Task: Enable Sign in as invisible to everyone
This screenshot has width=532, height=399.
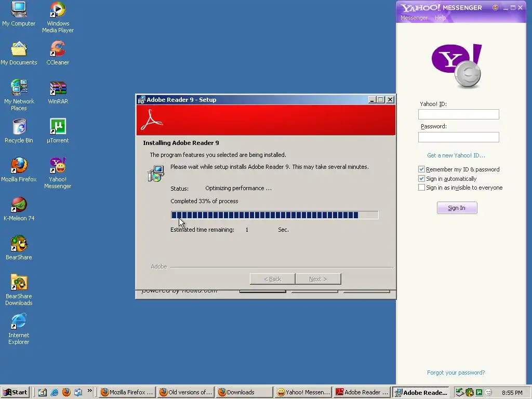Action: click(x=421, y=187)
